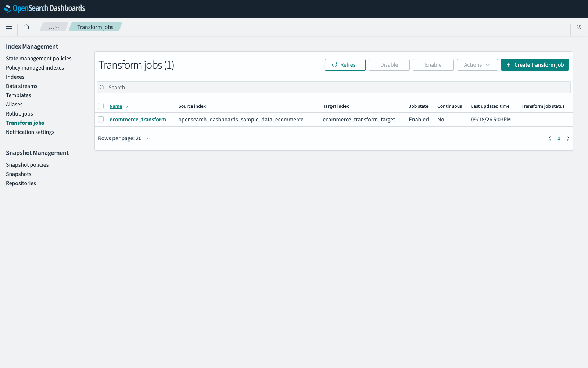The height and width of the screenshot is (368, 588).
Task: Select Transform jobs in sidebar
Action: click(25, 123)
